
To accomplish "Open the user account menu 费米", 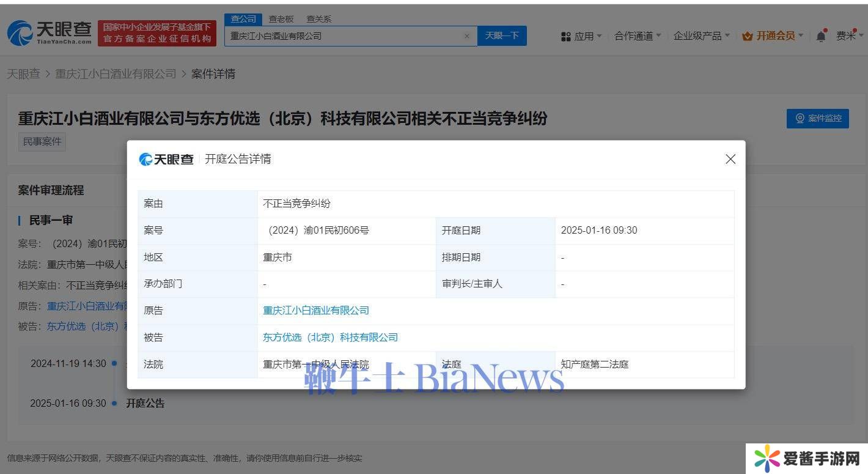I will 849,36.
